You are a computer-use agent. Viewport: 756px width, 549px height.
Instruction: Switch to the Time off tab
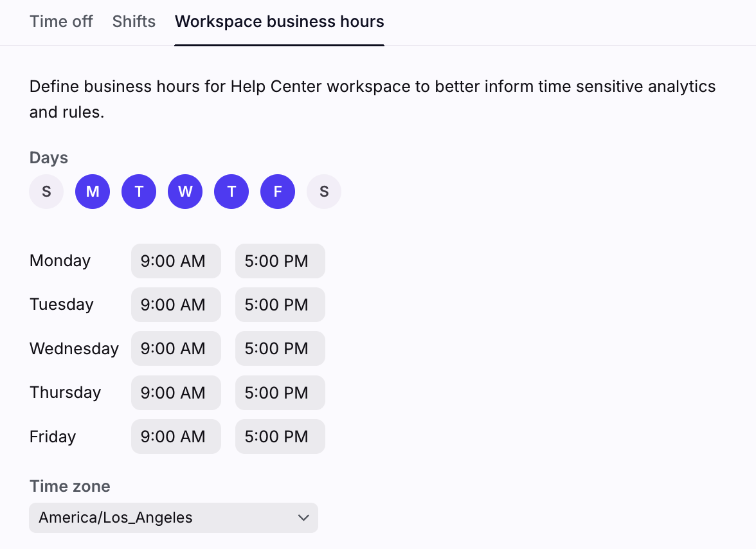(61, 21)
